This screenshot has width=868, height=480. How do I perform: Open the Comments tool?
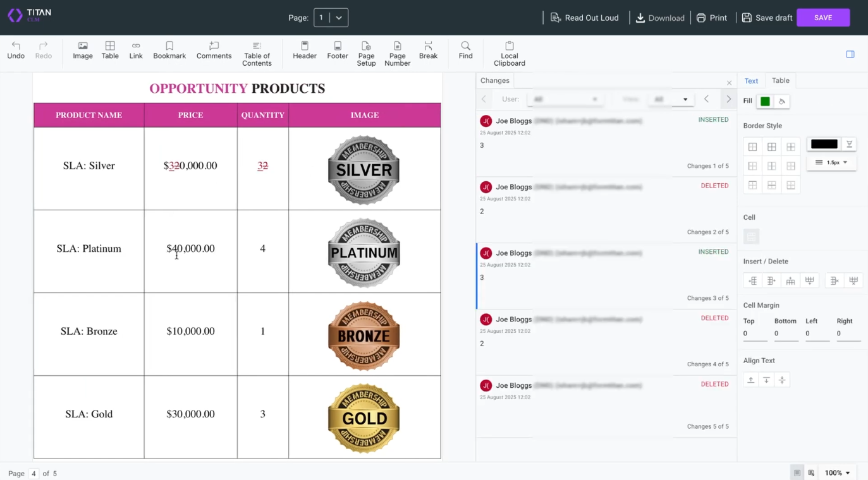(214, 51)
